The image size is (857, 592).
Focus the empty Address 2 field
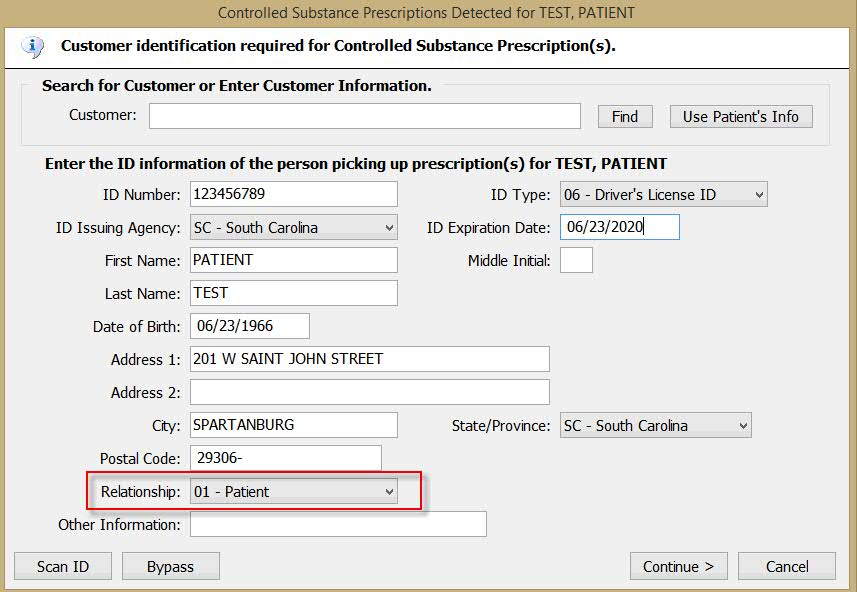coord(369,392)
